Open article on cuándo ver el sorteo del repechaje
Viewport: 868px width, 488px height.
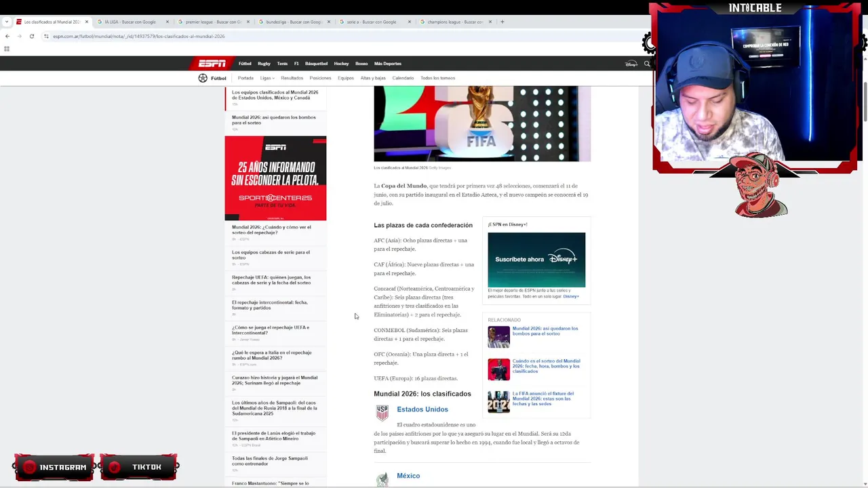271,230
